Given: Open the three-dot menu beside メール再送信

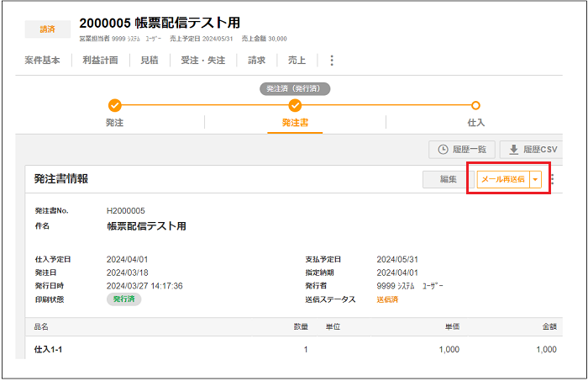Looking at the screenshot, I should [552, 179].
